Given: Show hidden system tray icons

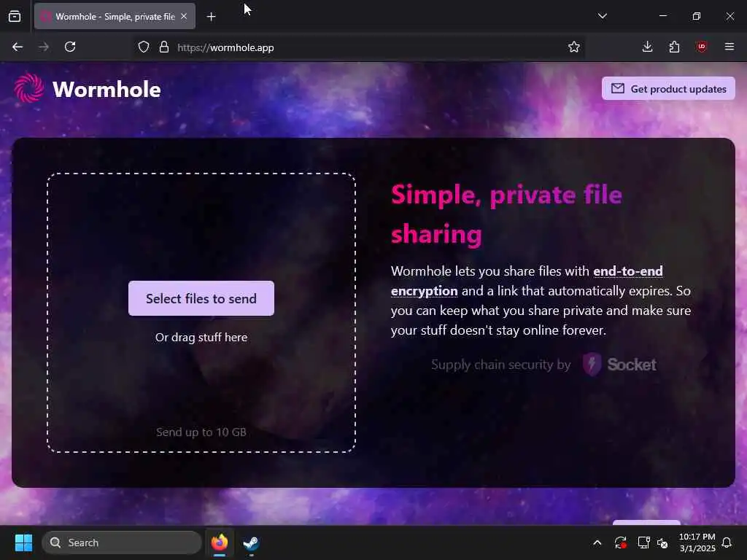Looking at the screenshot, I should [x=597, y=542].
